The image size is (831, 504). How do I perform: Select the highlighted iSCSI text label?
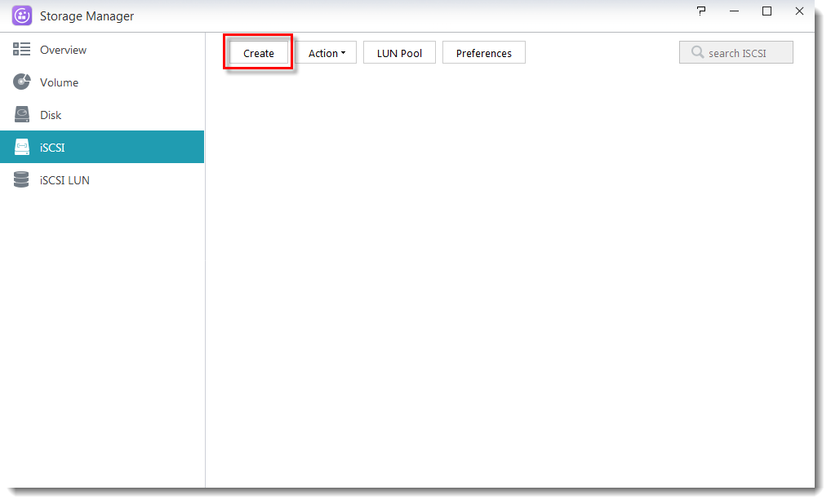click(52, 148)
